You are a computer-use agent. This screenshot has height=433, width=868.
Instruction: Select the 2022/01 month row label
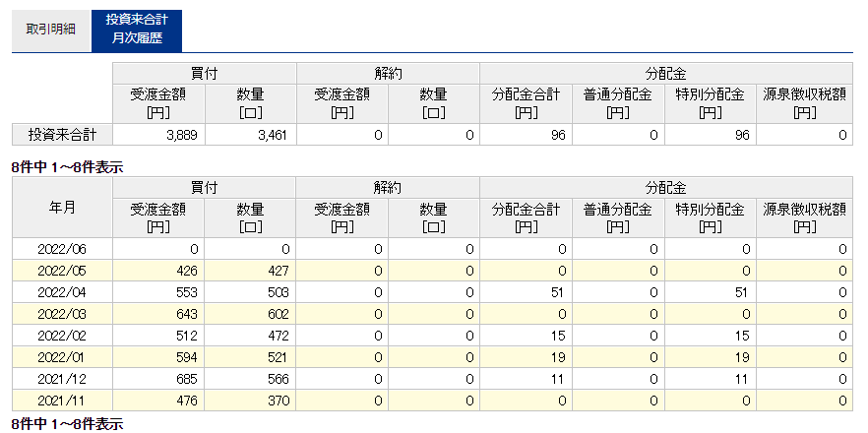point(62,357)
